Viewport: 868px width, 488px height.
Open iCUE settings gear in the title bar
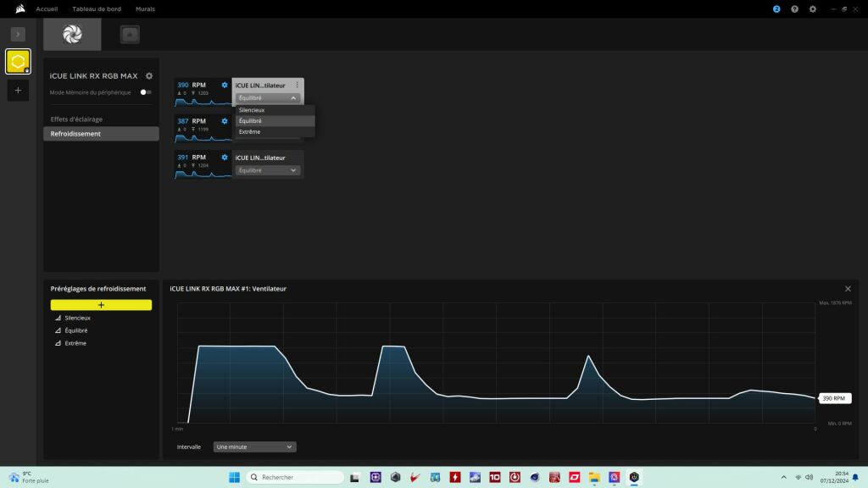coord(813,8)
